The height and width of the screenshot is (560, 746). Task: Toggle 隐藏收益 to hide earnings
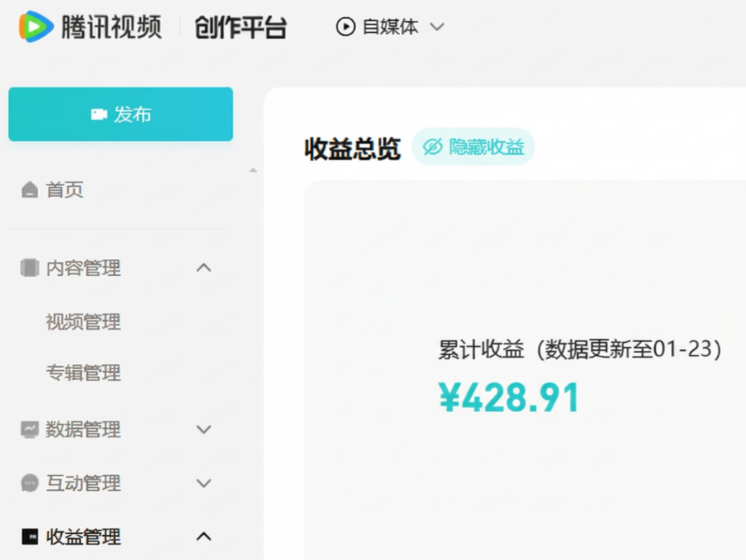click(473, 147)
